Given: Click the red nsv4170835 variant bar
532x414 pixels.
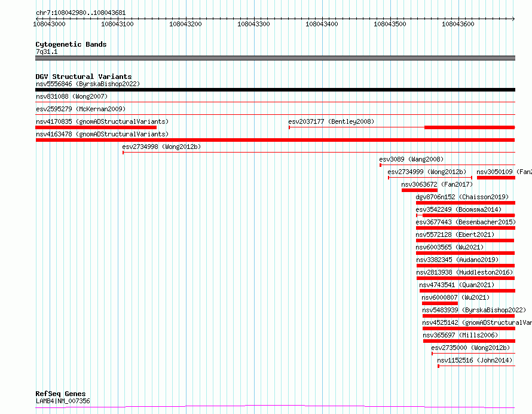Looking at the screenshot, I should (x=96, y=127).
